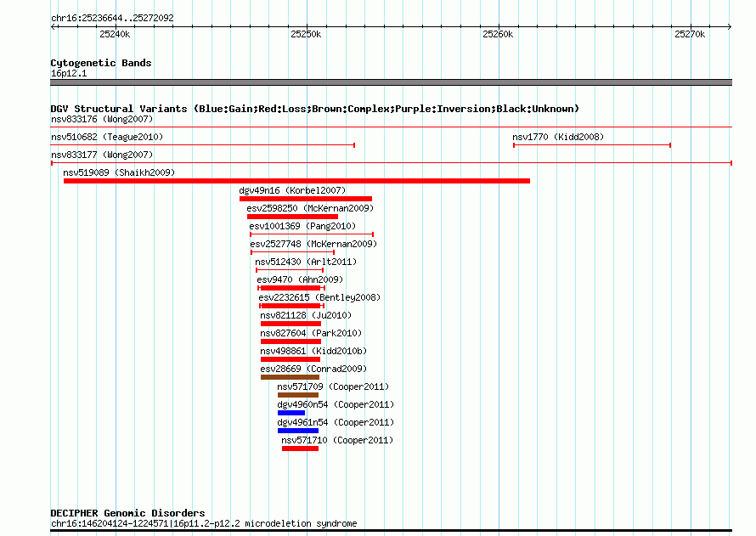
Task: Click the thin red line of nsv1770
Action: click(592, 145)
